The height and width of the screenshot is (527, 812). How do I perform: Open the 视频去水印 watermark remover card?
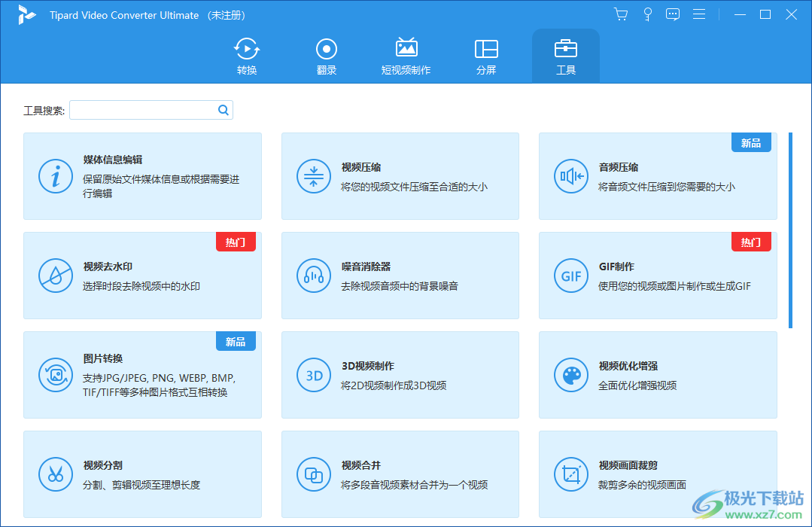tap(142, 276)
